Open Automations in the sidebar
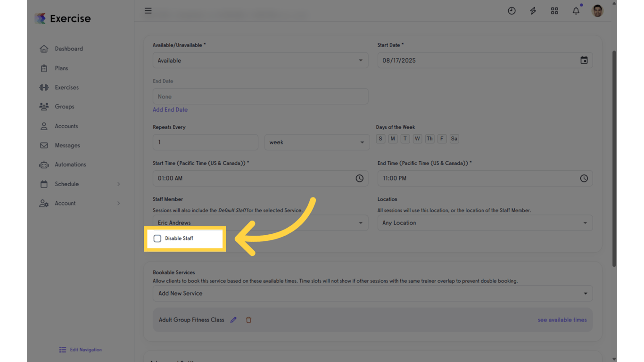644x362 pixels. click(70, 165)
